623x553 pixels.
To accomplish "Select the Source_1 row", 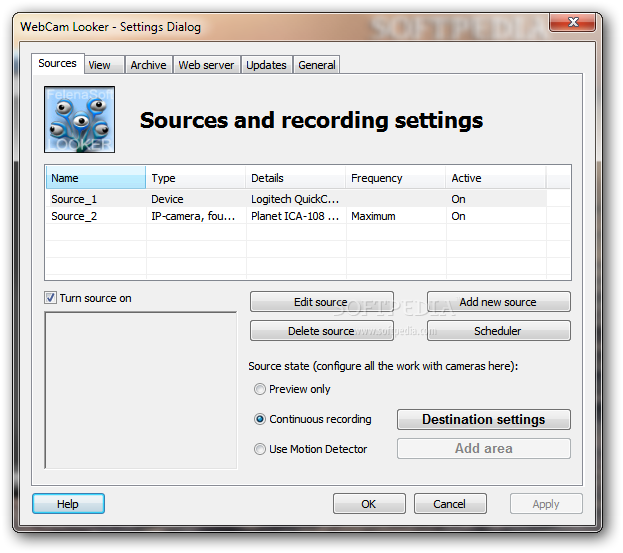I will coord(296,199).
